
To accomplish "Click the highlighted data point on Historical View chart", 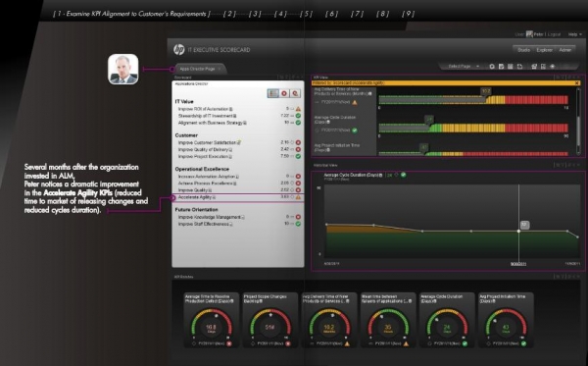I will pyautogui.click(x=518, y=231).
